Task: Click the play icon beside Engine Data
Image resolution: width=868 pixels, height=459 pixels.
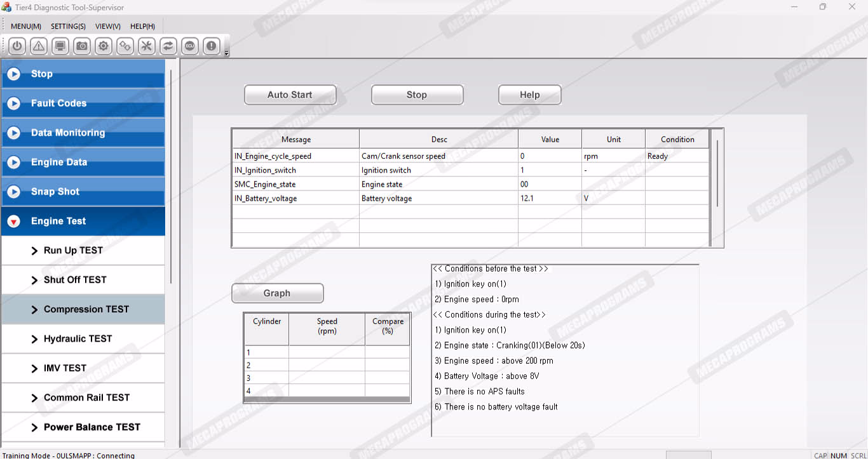Action: pyautogui.click(x=14, y=162)
